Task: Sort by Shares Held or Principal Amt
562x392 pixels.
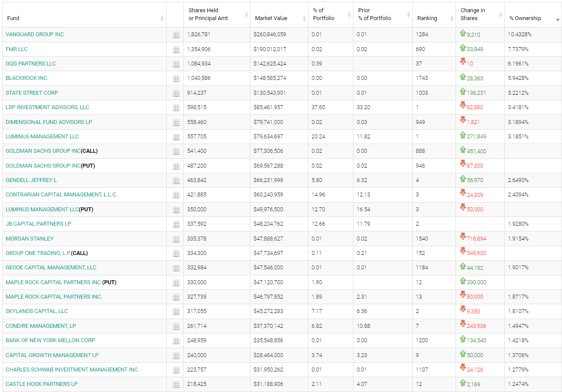Action: [x=217, y=15]
